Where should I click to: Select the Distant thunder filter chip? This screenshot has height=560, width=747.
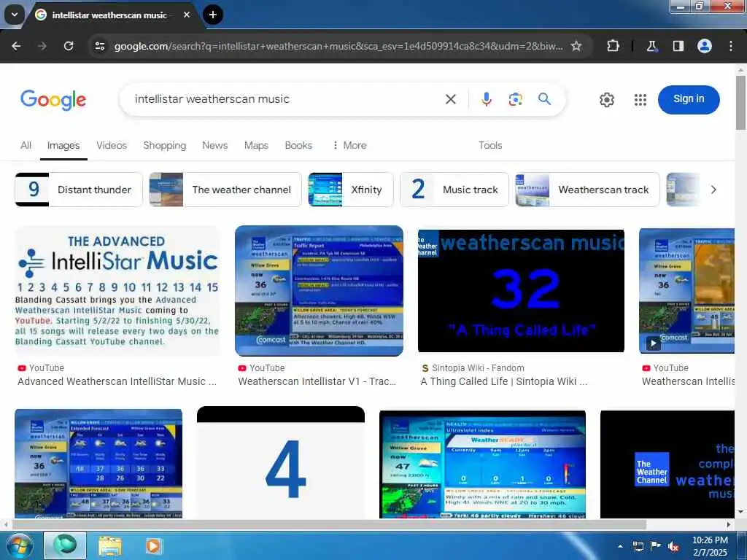[x=79, y=190]
